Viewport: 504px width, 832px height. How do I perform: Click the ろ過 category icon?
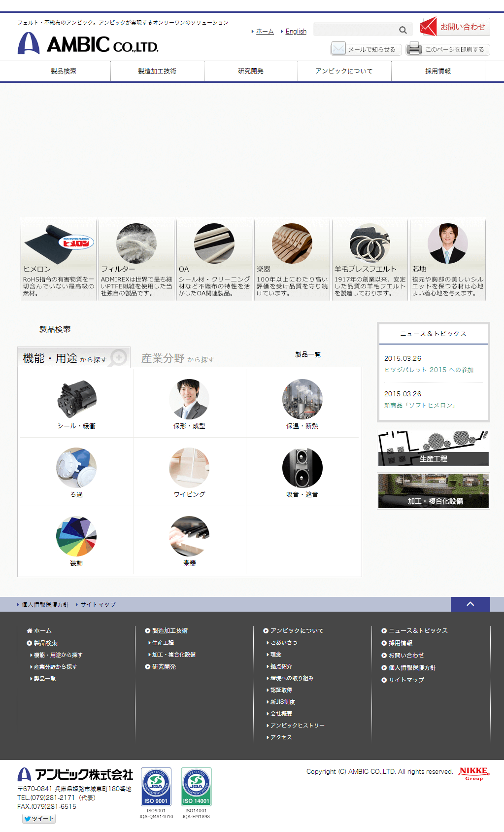click(x=76, y=468)
